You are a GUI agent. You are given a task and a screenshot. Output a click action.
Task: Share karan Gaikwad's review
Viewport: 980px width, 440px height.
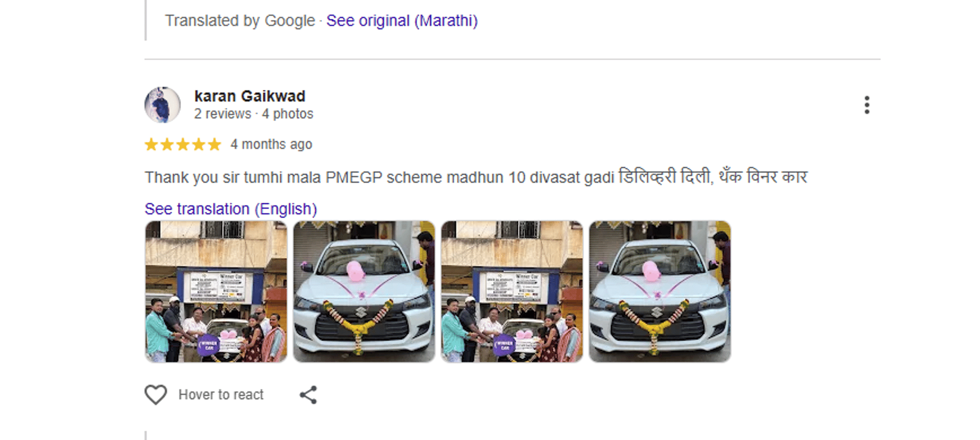point(308,395)
